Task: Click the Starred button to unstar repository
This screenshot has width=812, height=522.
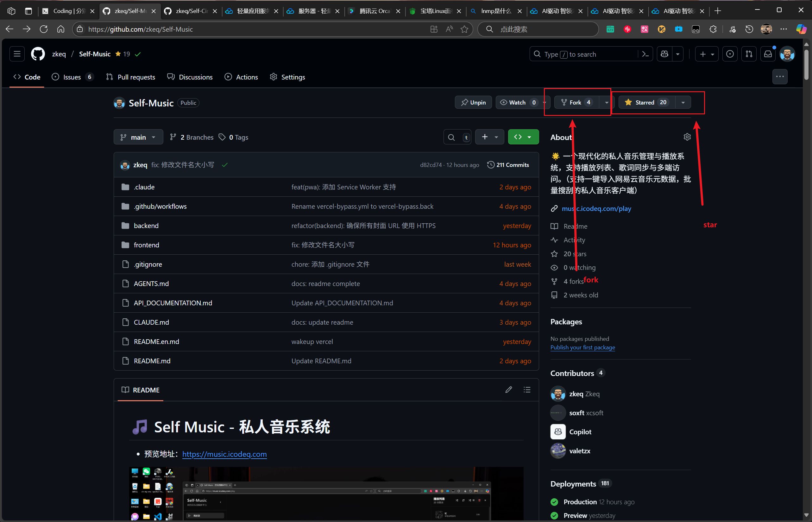Action: [646, 102]
